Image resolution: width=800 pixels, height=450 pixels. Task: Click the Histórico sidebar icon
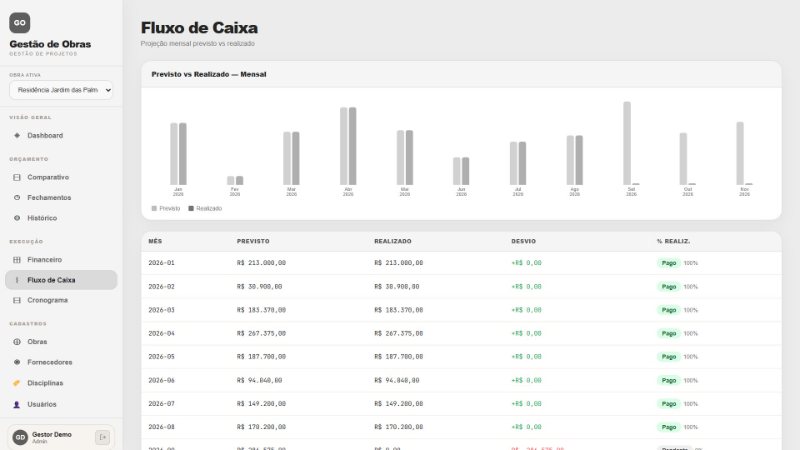17,218
